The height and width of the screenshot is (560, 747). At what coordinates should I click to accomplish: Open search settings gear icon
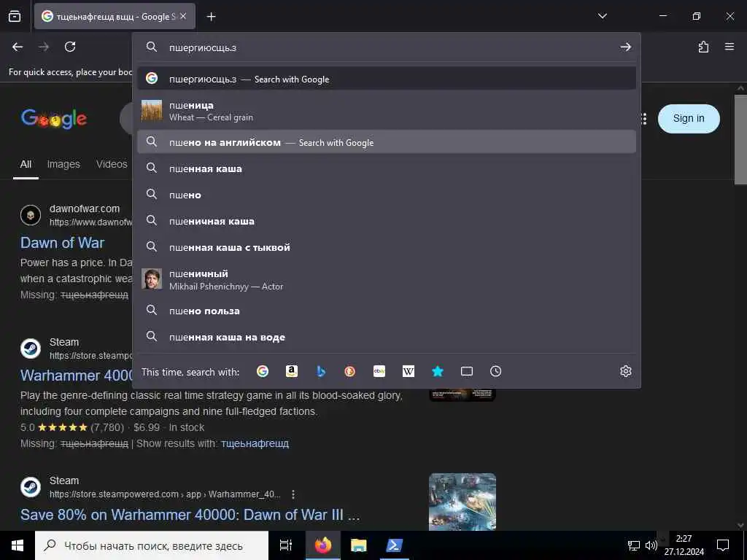[x=625, y=371]
